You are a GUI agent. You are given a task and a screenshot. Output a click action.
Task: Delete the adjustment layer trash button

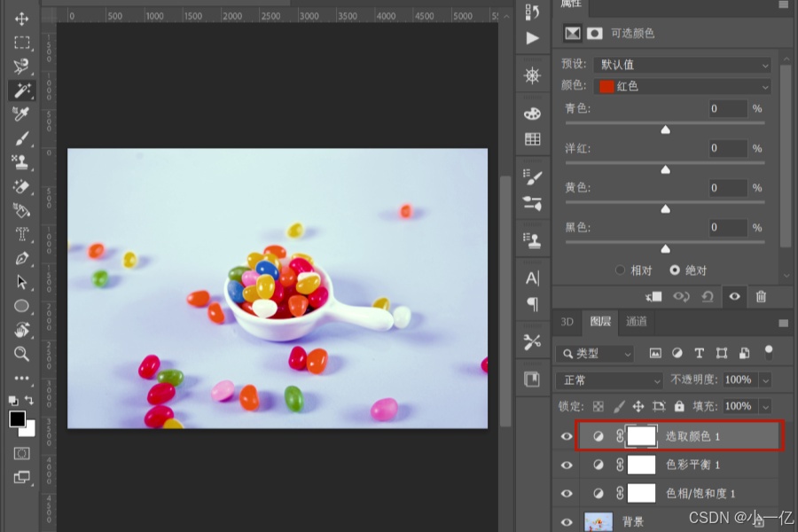click(761, 296)
